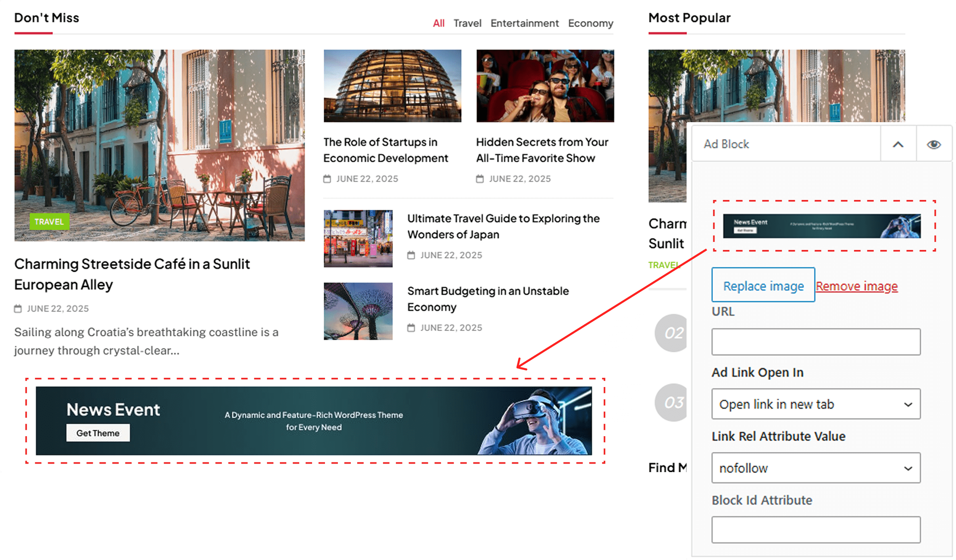The image size is (956, 560).
Task: Click the Remove image link
Action: (857, 286)
